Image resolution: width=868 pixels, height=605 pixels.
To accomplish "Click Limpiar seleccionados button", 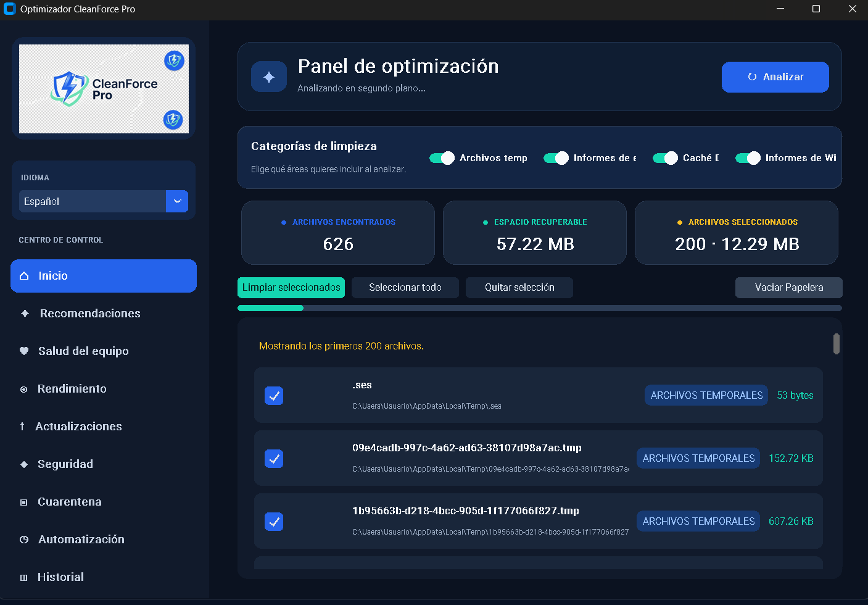I will pyautogui.click(x=291, y=288).
